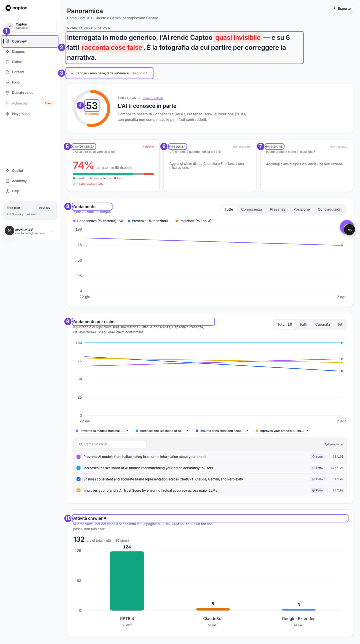
Task: Expand the aeo-fix-test account switcher
Action: click(x=52, y=231)
